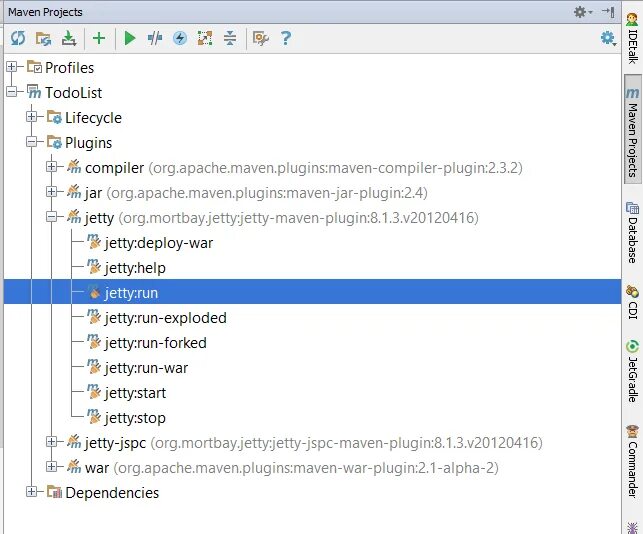Image resolution: width=643 pixels, height=534 pixels.
Task: Toggle offline mode lightning icon
Action: (180, 39)
